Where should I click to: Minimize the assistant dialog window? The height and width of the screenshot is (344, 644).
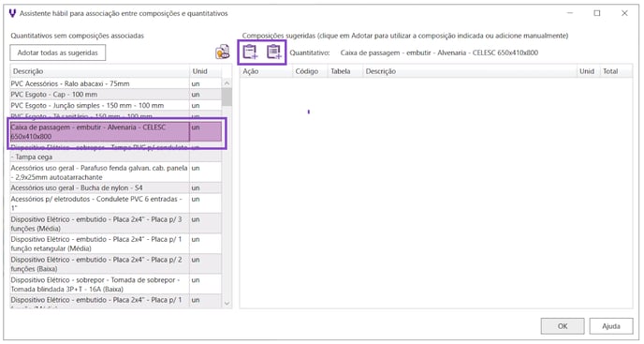tap(570, 13)
